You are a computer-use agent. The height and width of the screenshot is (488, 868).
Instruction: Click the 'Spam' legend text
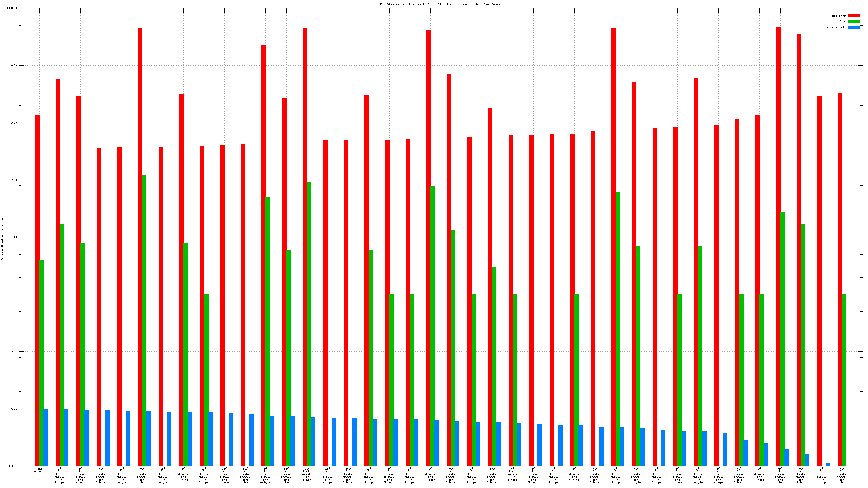[842, 21]
